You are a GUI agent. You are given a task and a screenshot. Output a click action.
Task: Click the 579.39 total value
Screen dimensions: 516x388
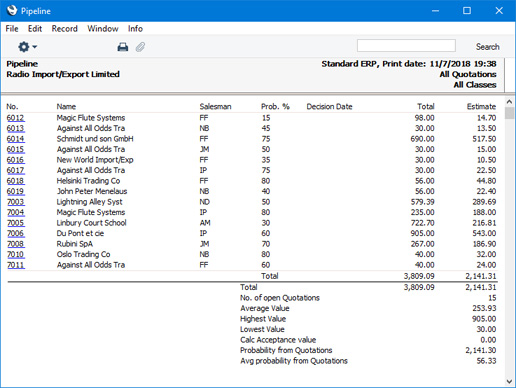tap(422, 202)
